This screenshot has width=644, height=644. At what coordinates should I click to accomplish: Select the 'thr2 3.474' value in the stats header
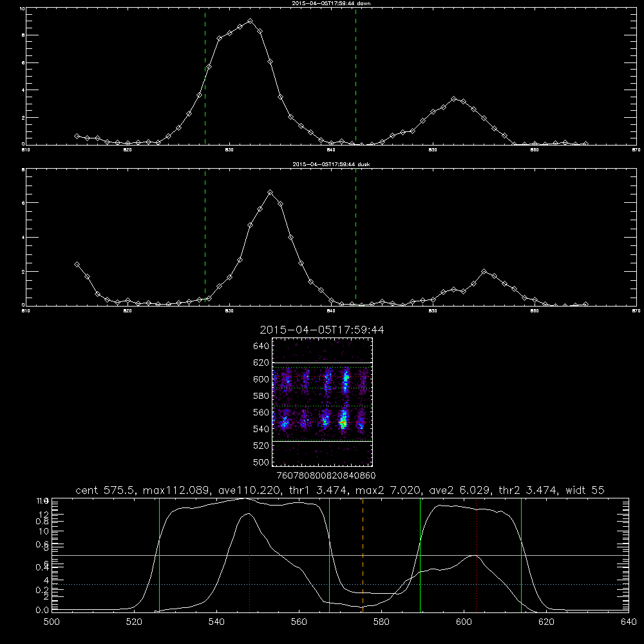point(528,490)
